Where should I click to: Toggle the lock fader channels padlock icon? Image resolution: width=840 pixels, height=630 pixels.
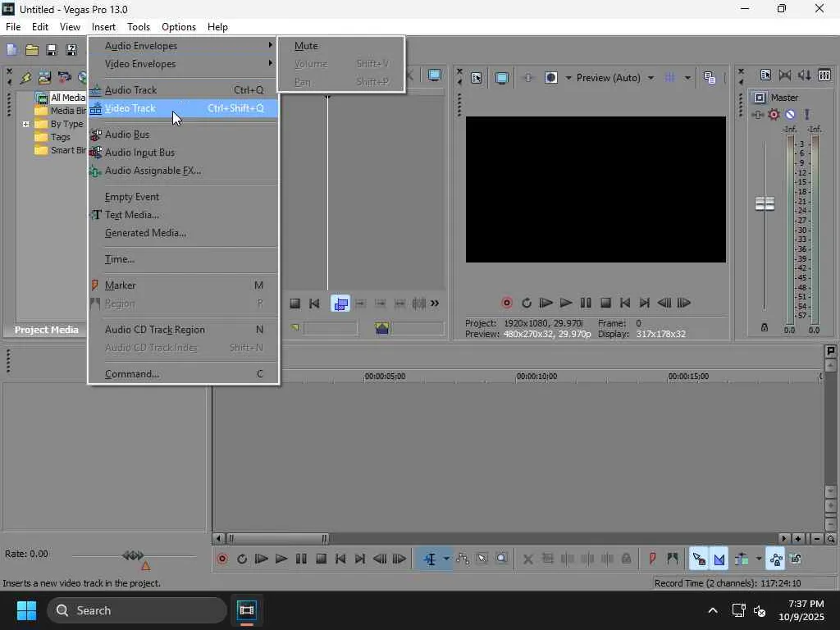pyautogui.click(x=765, y=327)
